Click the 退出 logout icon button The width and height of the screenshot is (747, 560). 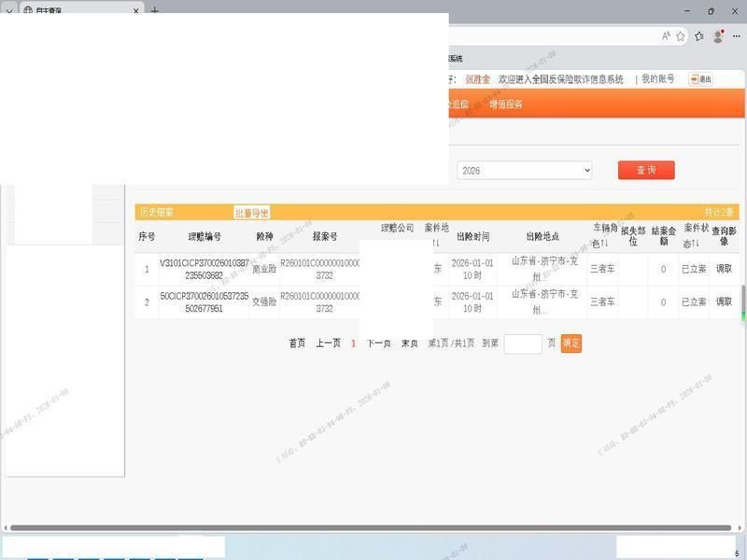coord(700,79)
